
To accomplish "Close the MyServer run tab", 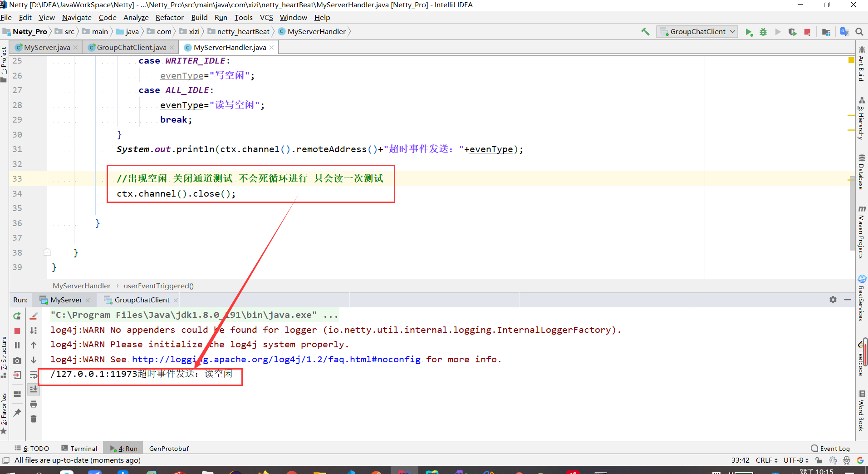I will [x=88, y=300].
